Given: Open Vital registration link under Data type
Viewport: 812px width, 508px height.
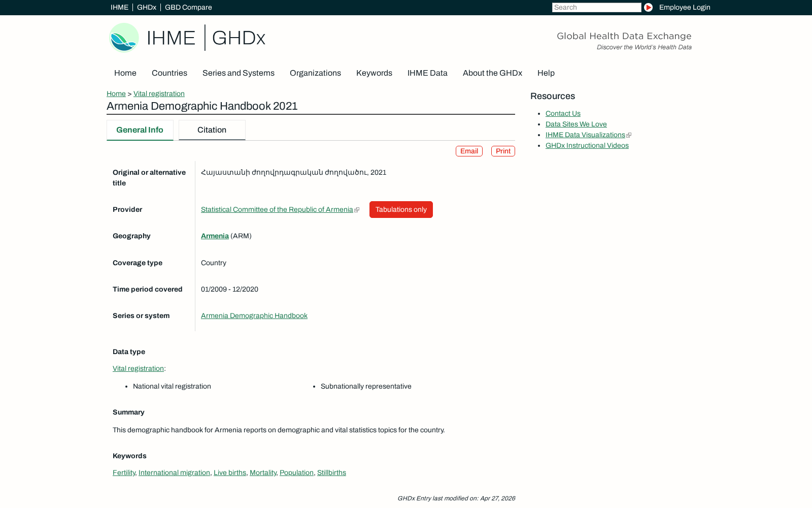Looking at the screenshot, I should point(138,368).
